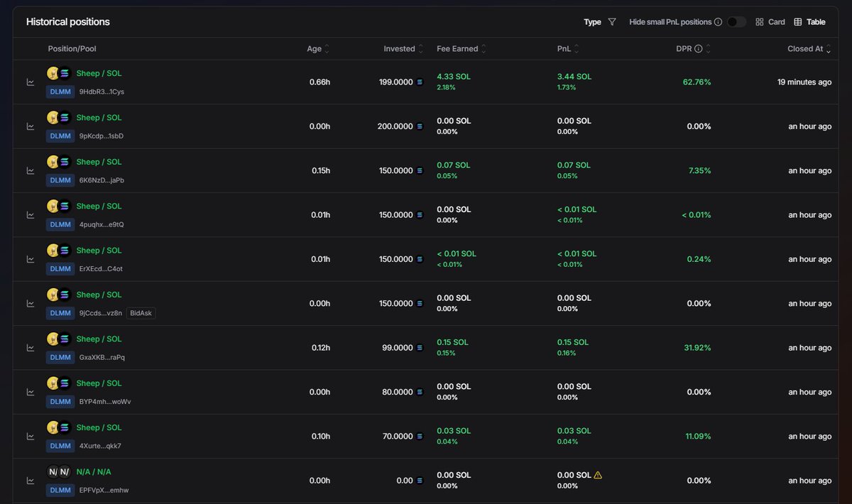Click token pair icons of GxaXKB...raPq row
This screenshot has width=852, height=504.
pos(59,339)
